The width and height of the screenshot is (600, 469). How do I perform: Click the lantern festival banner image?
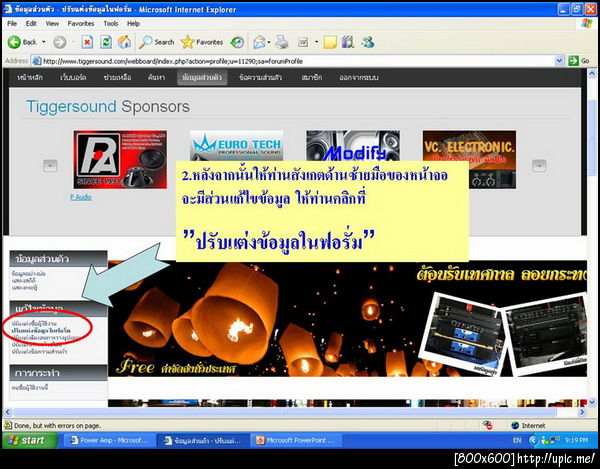347,319
